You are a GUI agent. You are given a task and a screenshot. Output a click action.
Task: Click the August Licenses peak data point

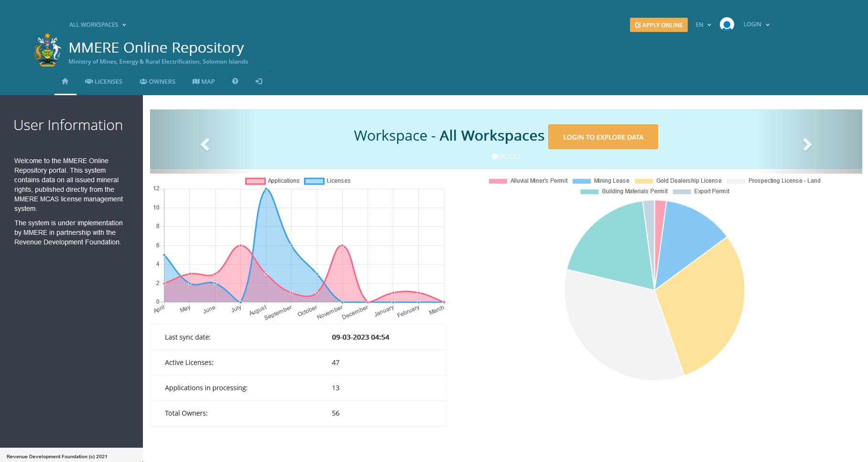266,189
